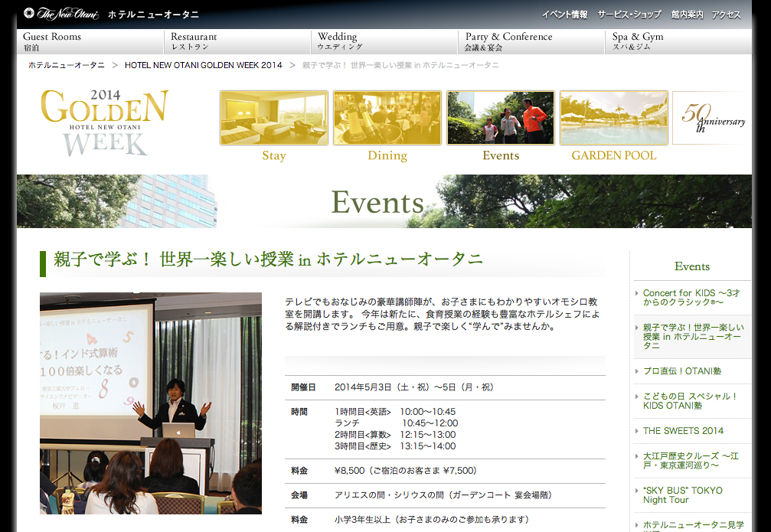Click the Stay label
Image resolution: width=771 pixels, height=532 pixels.
pos(274,156)
